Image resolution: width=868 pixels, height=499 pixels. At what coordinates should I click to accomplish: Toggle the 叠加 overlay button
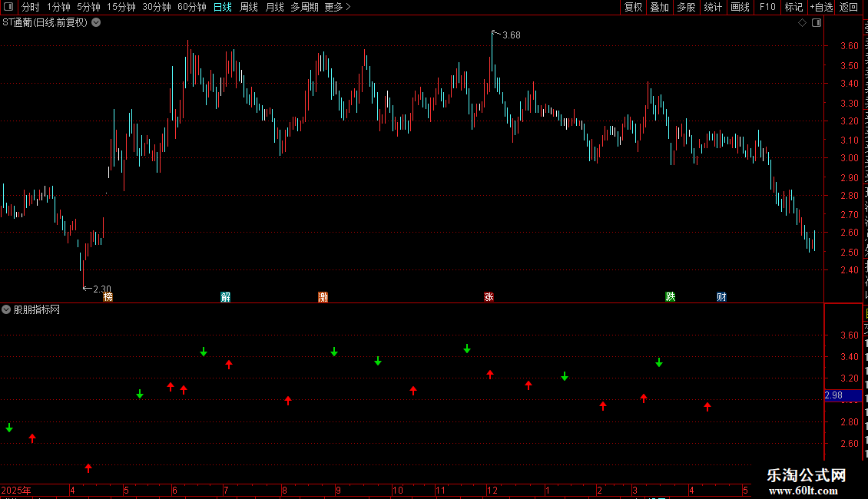click(659, 7)
